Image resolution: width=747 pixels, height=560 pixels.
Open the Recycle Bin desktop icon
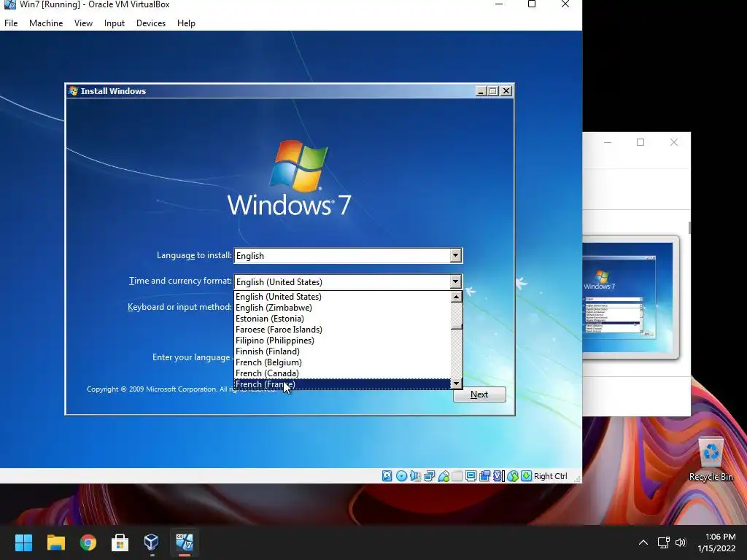[711, 459]
